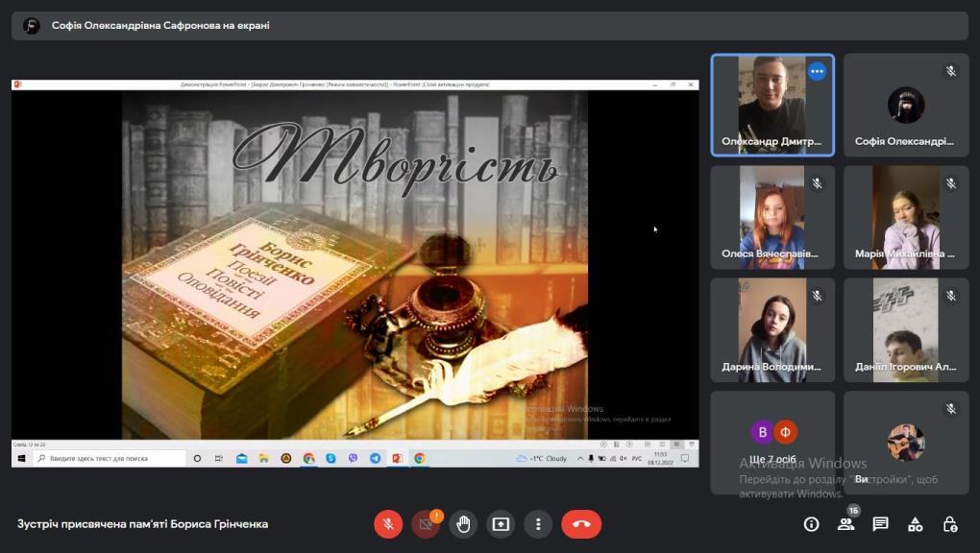Viewport: 980px width, 553px height.
Task: Open the activities panel
Action: coord(915,524)
